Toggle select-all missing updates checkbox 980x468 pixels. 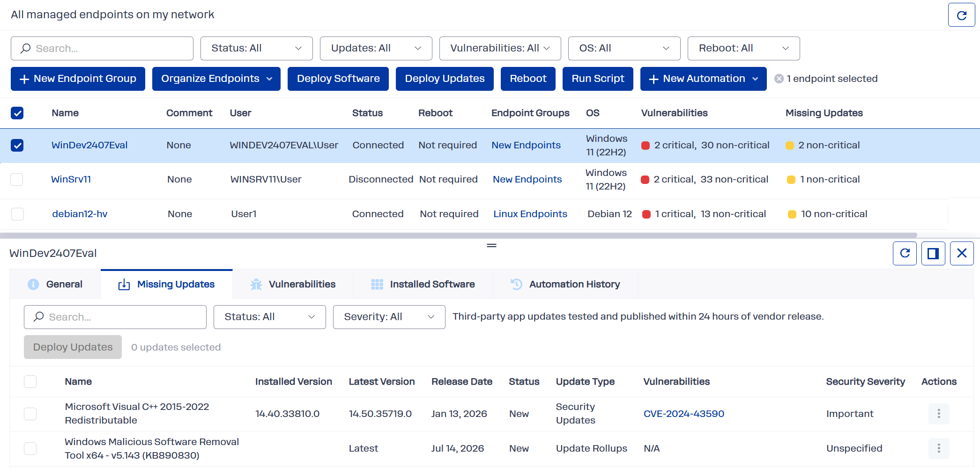[30, 381]
